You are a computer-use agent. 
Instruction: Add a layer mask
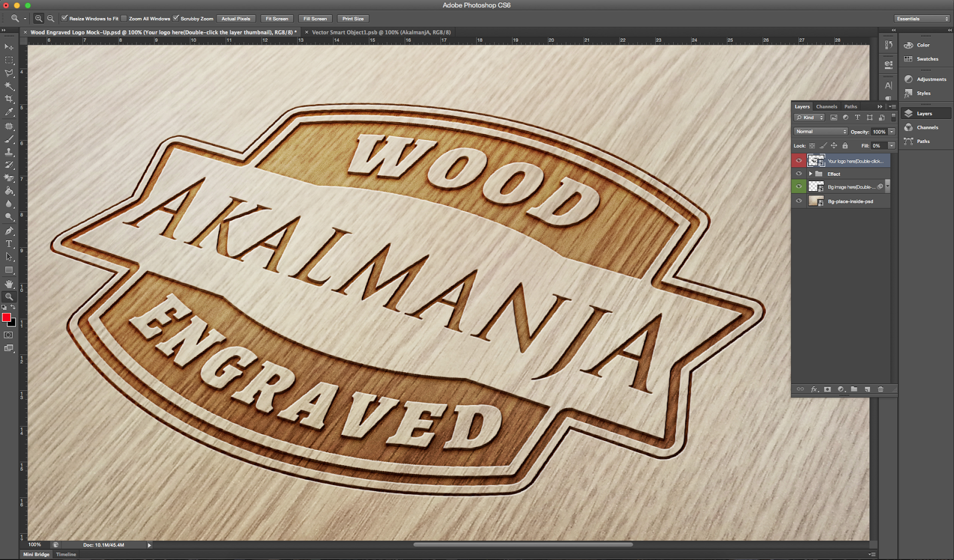click(x=828, y=389)
